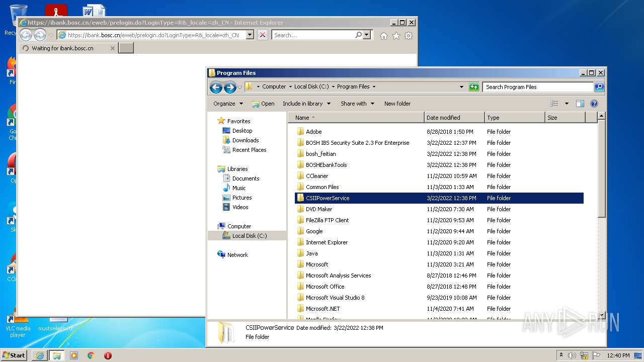Expand the Organize dropdown menu

pyautogui.click(x=228, y=104)
